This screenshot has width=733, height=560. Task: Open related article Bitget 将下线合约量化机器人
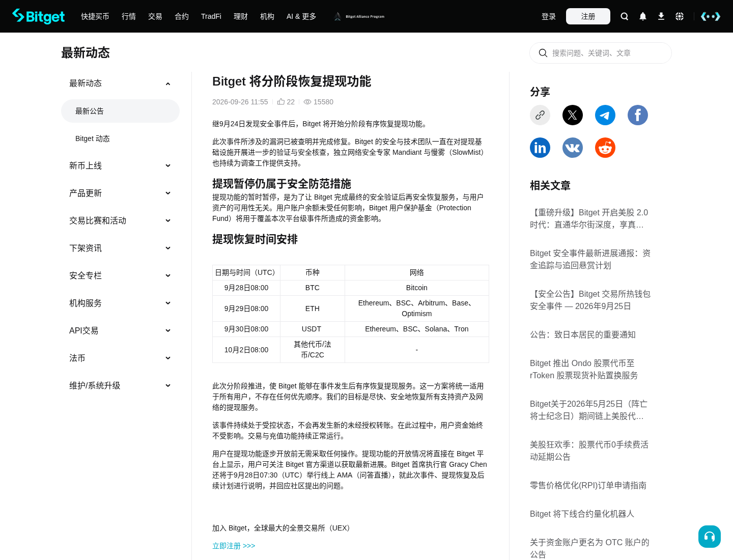[x=582, y=514]
